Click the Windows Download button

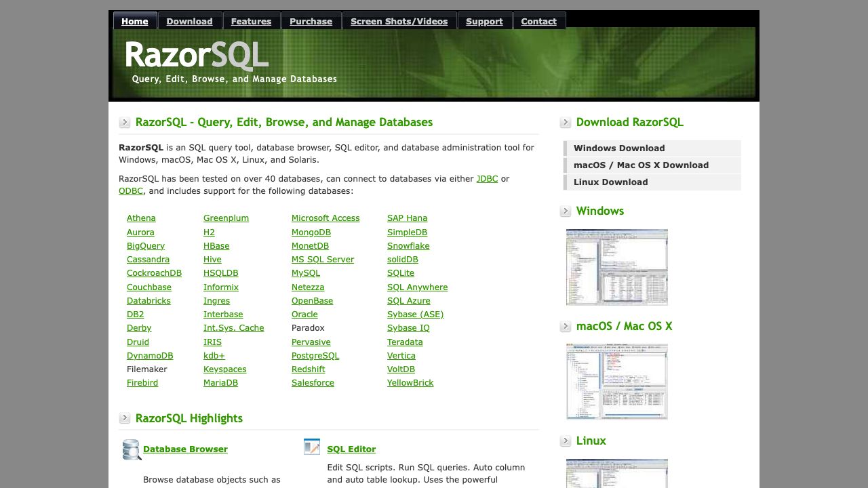(652, 148)
